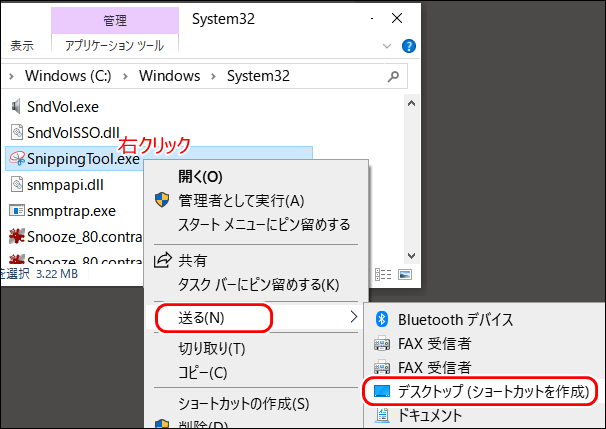
Task: Select the file name SndVolSSO.dll
Action: coord(73,133)
